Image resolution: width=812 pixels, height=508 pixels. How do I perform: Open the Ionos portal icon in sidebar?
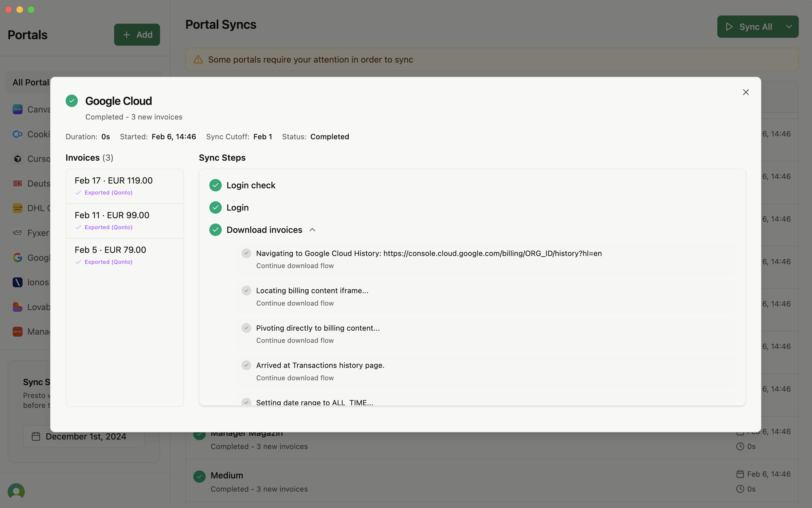point(17,282)
